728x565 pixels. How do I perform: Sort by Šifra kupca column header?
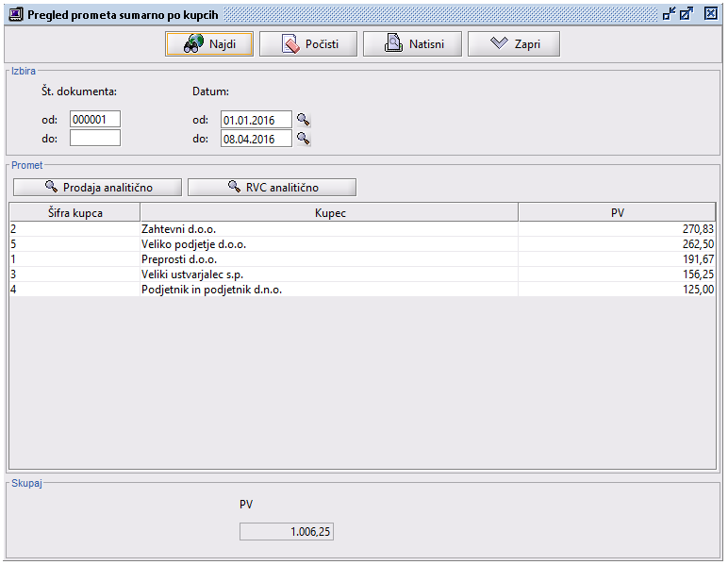[74, 212]
